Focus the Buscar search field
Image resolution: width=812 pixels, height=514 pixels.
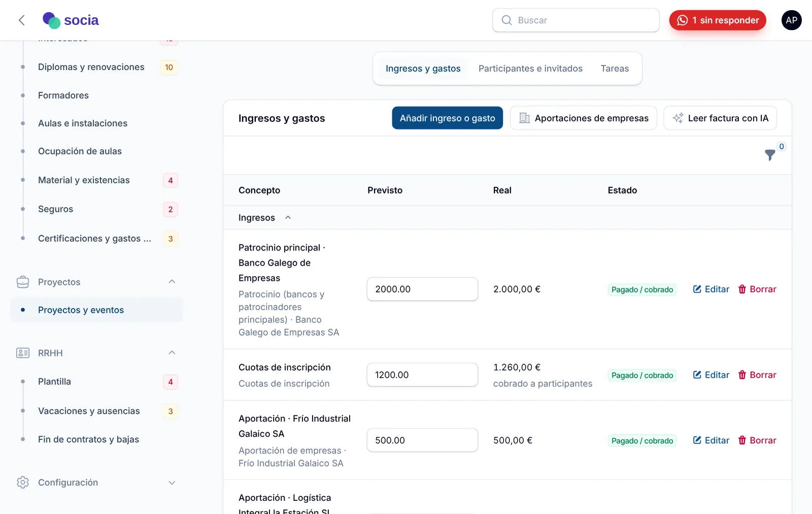tap(576, 20)
